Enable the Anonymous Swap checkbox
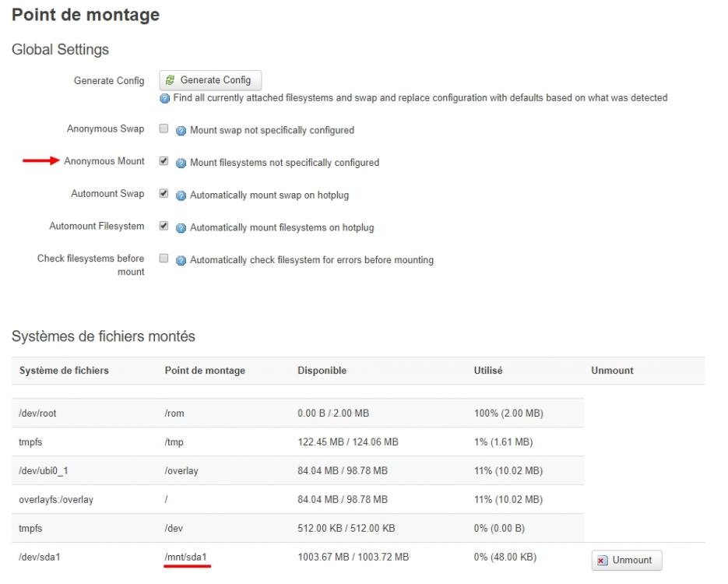Image resolution: width=728 pixels, height=584 pixels. (x=164, y=129)
